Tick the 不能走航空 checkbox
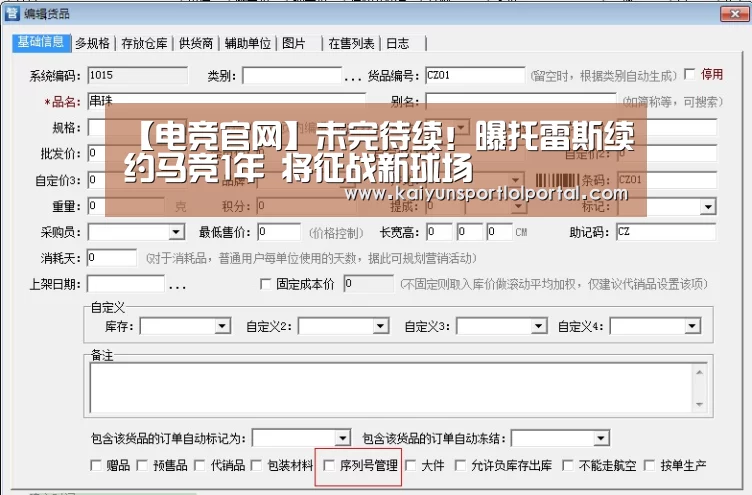Screen dimensions: 752x495 tap(567, 465)
